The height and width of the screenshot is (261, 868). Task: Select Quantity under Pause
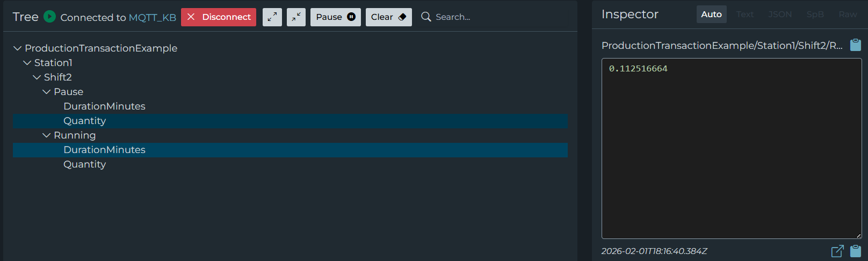click(85, 121)
